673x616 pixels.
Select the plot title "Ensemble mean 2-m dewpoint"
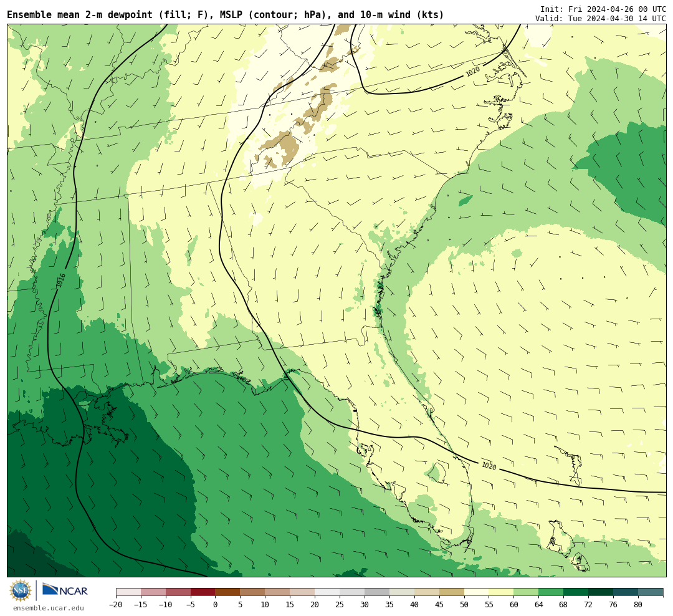(x=80, y=15)
